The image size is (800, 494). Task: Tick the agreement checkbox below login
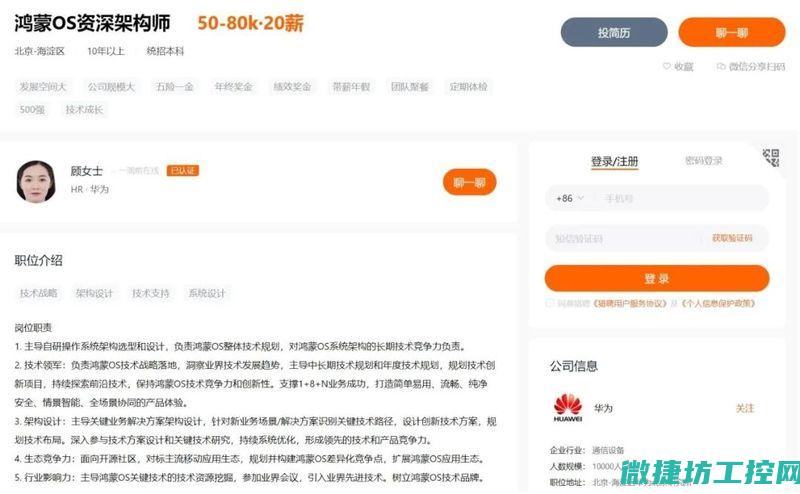[x=549, y=303]
